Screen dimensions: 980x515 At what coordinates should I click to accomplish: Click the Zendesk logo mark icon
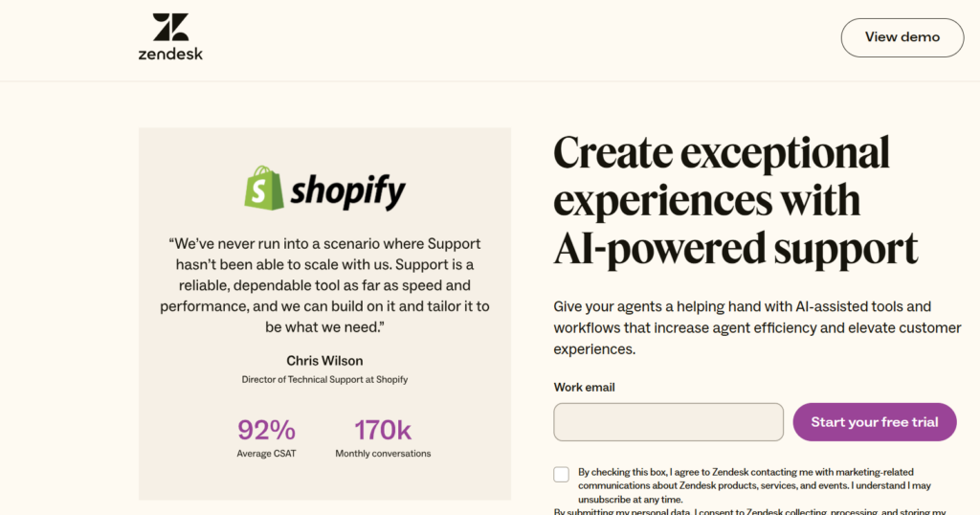tap(170, 27)
